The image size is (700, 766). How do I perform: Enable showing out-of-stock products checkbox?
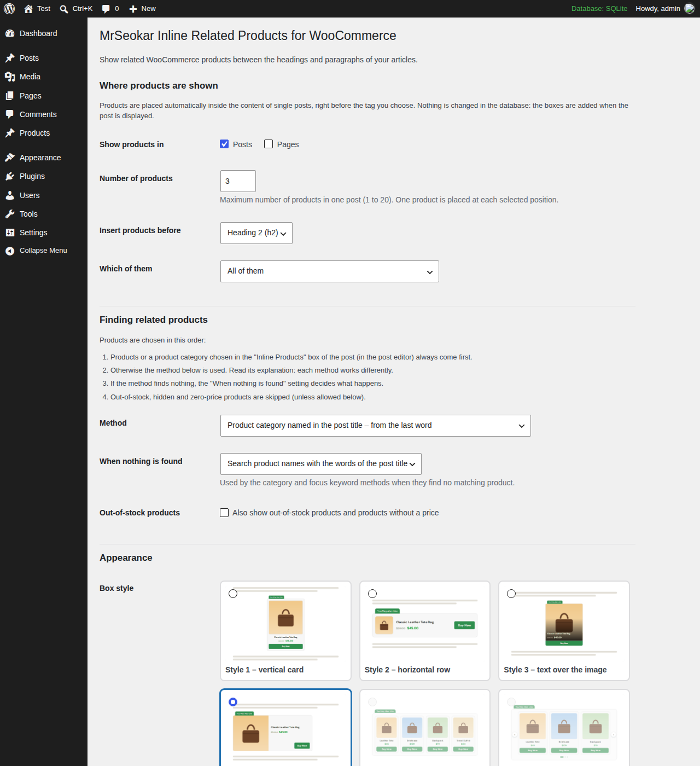224,513
